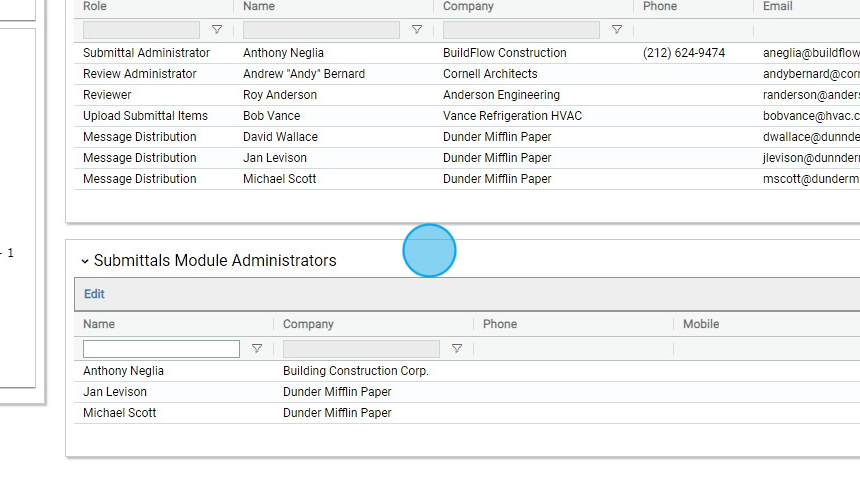Focus Company filter box in Module Administrators table
This screenshot has width=860, height=481.
click(361, 349)
